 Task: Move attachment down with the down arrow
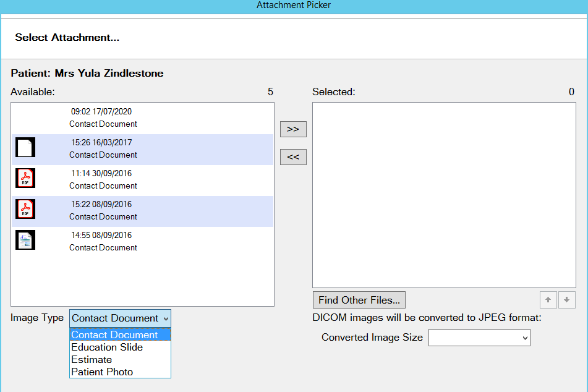point(566,300)
